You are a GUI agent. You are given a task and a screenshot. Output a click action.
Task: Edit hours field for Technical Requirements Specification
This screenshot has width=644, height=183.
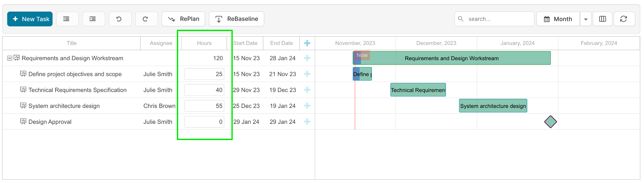click(204, 90)
